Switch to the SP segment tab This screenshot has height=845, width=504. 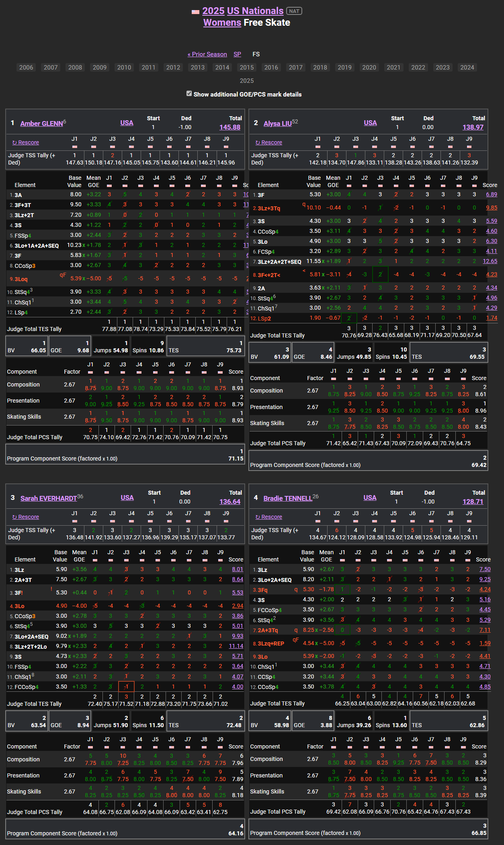point(237,54)
